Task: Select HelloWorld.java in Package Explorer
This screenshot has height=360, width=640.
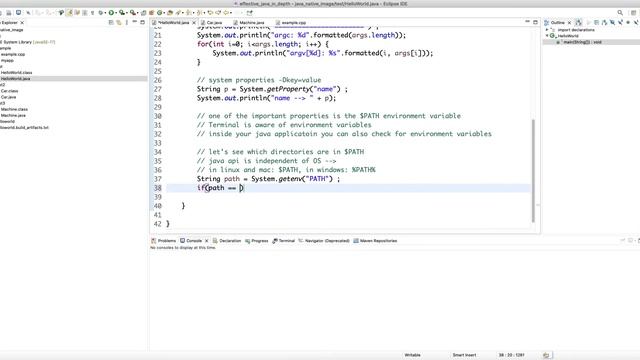Action: pos(16,78)
